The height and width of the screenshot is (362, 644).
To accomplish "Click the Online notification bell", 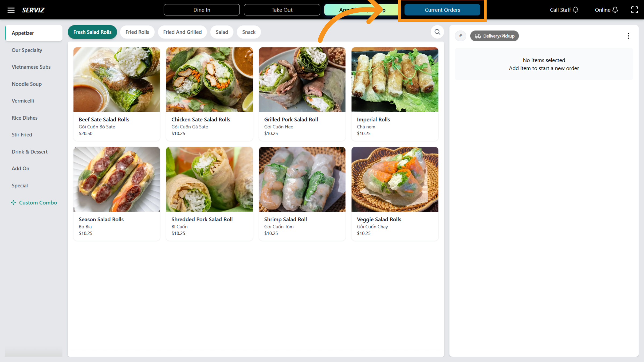I will point(615,10).
